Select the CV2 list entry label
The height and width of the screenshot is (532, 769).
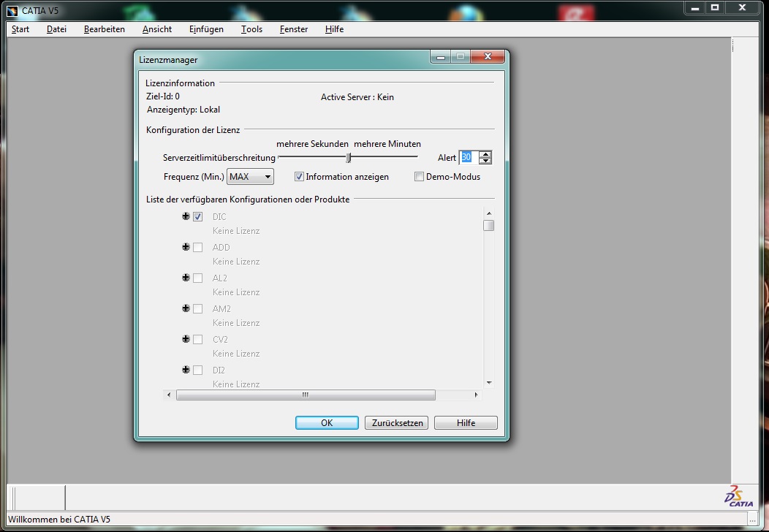click(220, 339)
